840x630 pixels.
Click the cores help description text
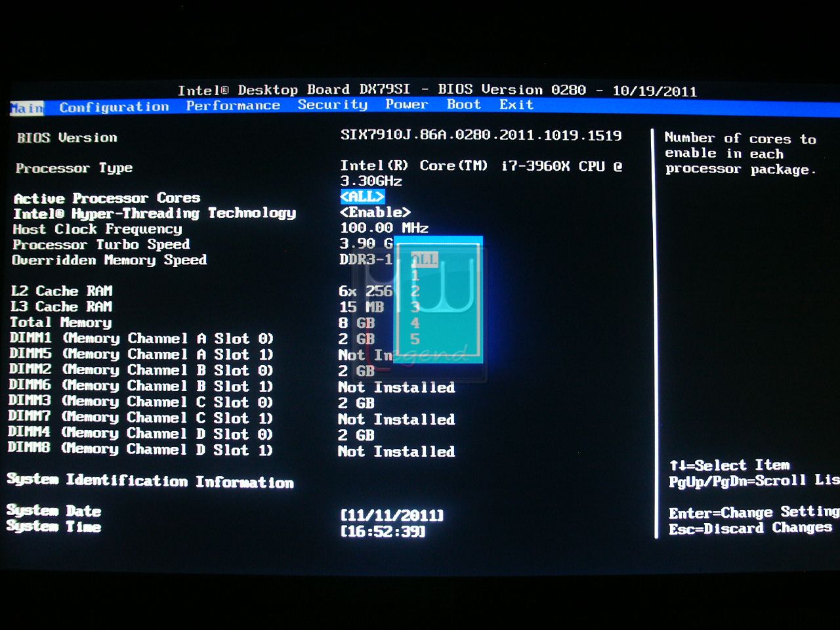[741, 154]
